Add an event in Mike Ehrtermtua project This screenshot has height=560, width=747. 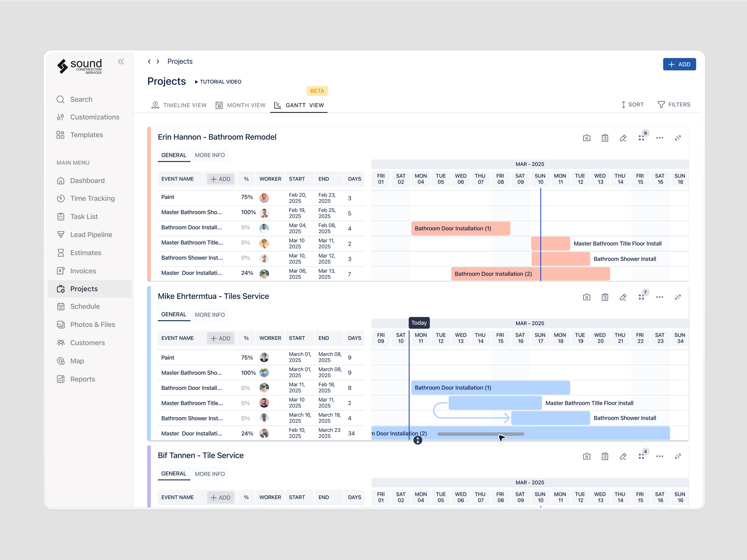pos(221,338)
